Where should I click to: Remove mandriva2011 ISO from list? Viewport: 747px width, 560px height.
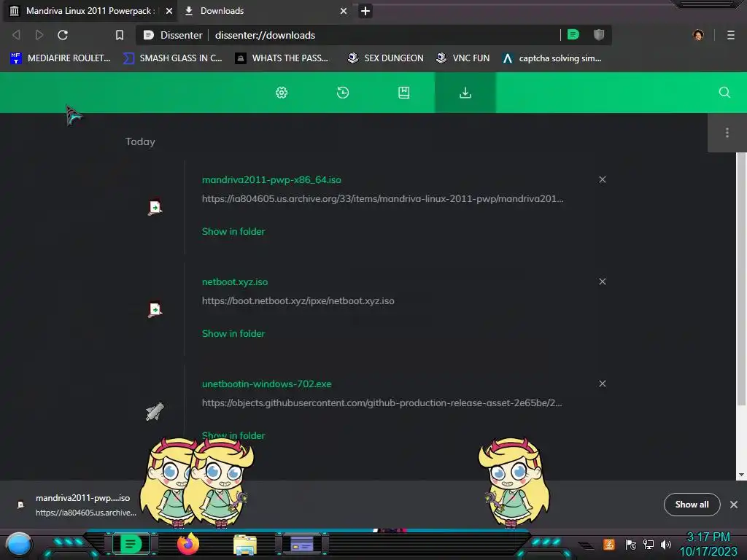coord(602,179)
